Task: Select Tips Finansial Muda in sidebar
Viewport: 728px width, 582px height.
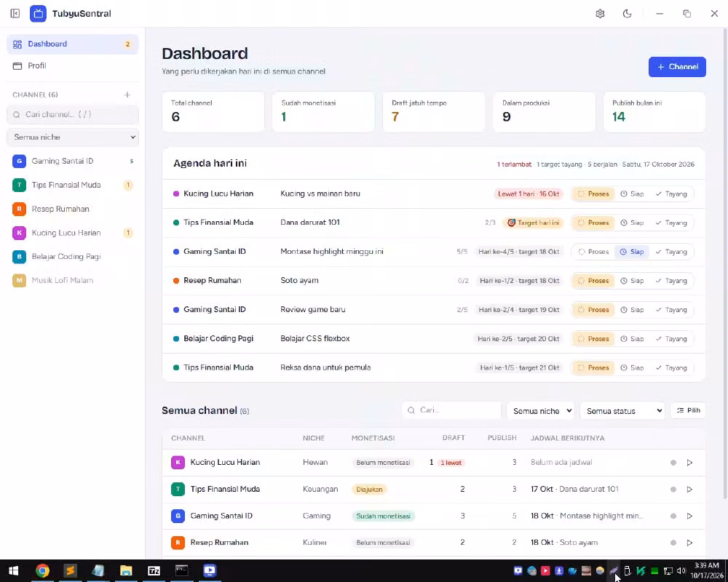Action: tap(72, 186)
